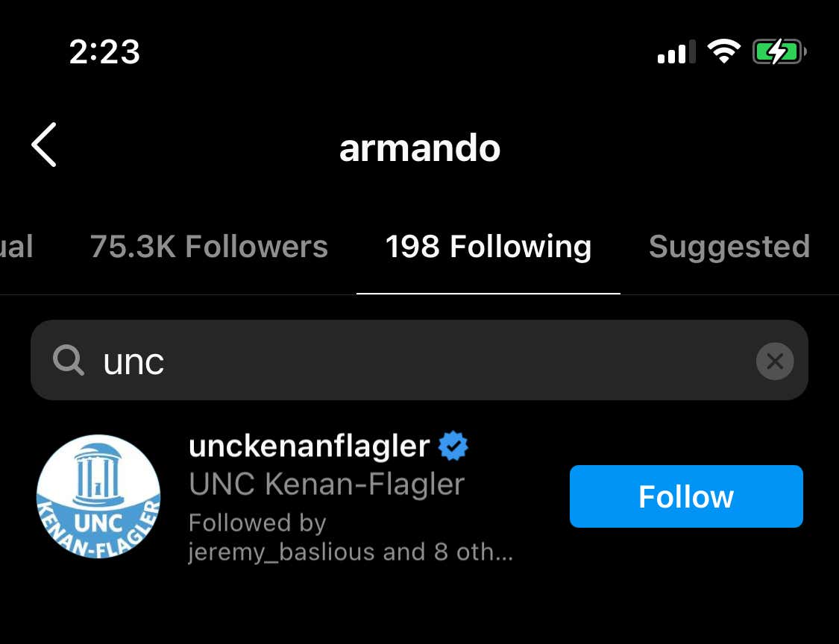Viewport: 839px width, 644px height.
Task: Switch to the 75.3K Followers tab
Action: point(209,247)
